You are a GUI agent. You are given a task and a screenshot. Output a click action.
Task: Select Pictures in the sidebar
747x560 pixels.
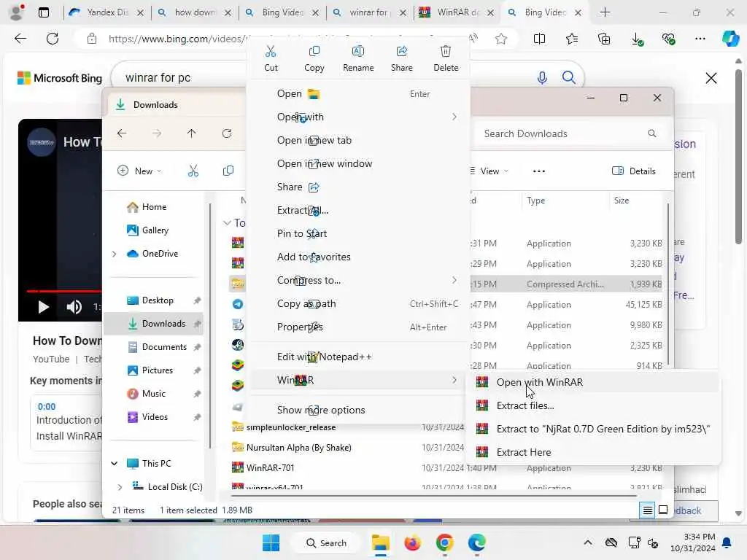pyautogui.click(x=158, y=370)
